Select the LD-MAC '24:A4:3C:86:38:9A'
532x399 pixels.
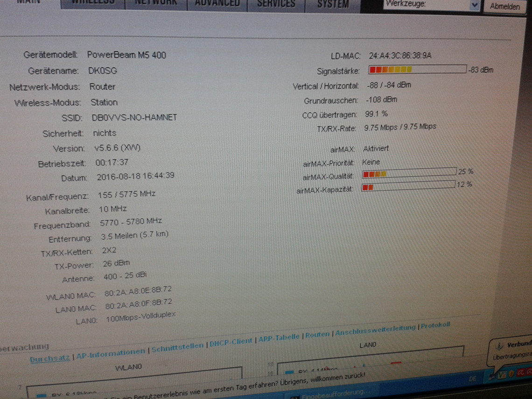(400, 56)
